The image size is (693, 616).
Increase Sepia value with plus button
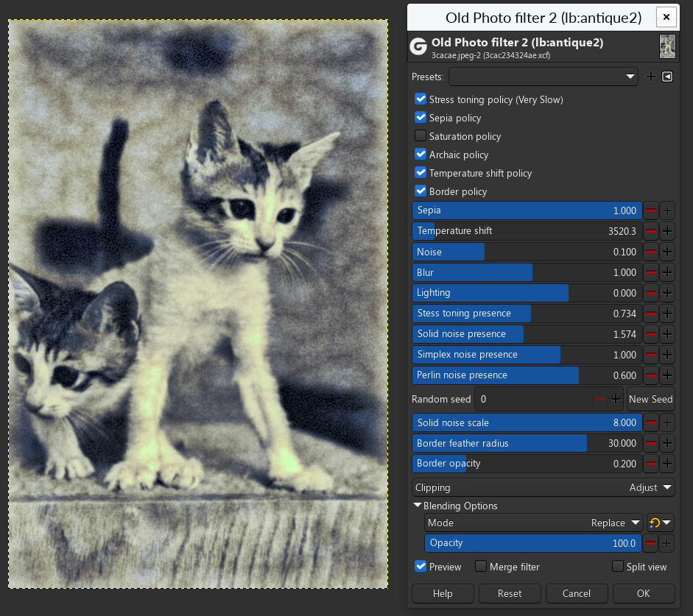point(667,210)
